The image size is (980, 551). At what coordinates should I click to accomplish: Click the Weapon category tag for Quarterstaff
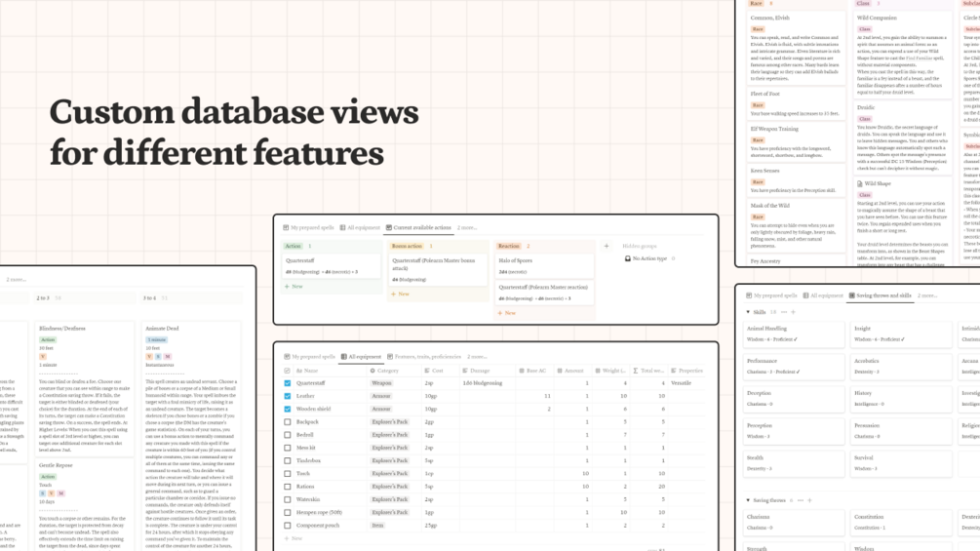click(381, 383)
